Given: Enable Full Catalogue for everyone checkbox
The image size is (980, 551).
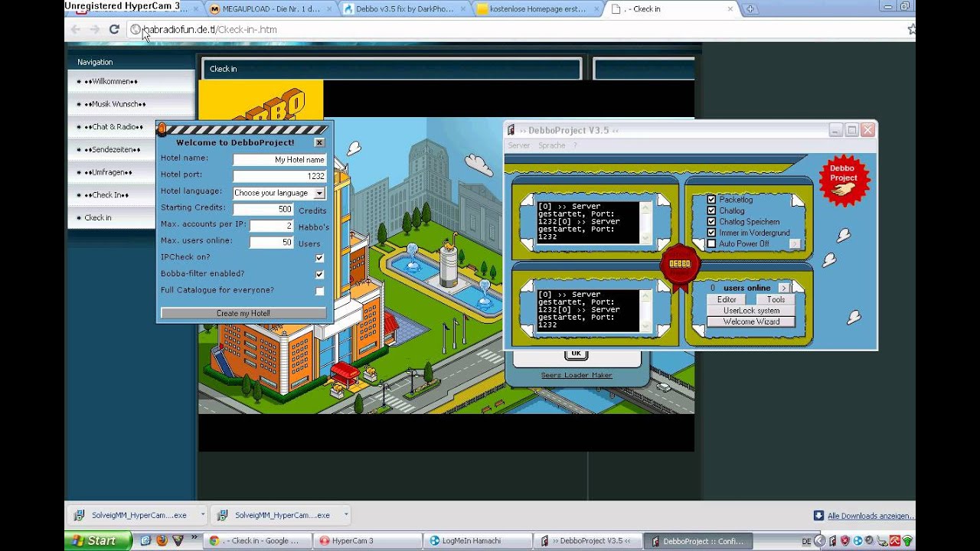Looking at the screenshot, I should pyautogui.click(x=319, y=291).
